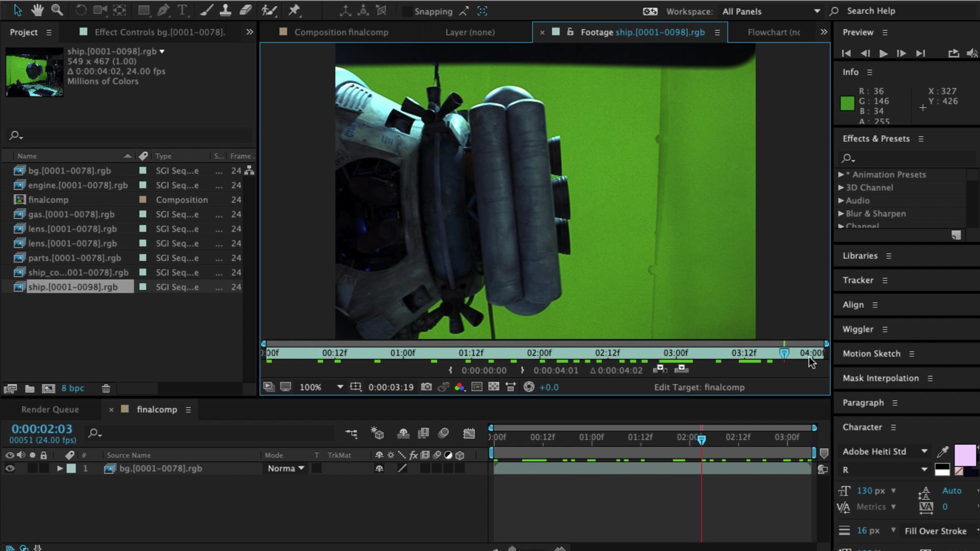
Task: Click the Composition finalcomp tab
Action: pyautogui.click(x=341, y=32)
